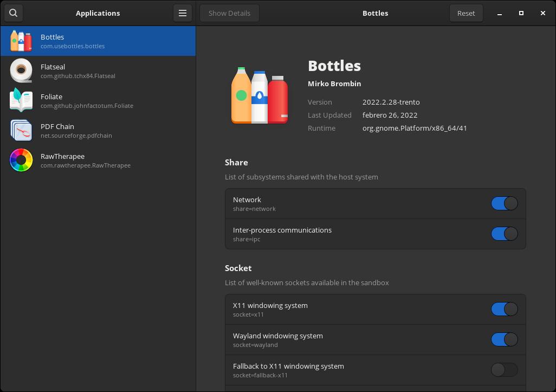Click the RawTherapee color wheel icon

coord(21,160)
